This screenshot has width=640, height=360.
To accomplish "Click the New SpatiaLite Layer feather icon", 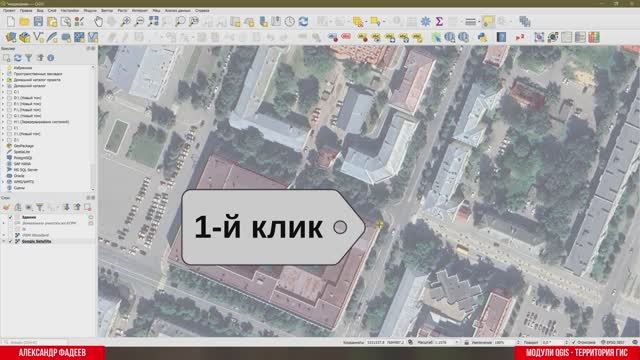I will [x=52, y=38].
